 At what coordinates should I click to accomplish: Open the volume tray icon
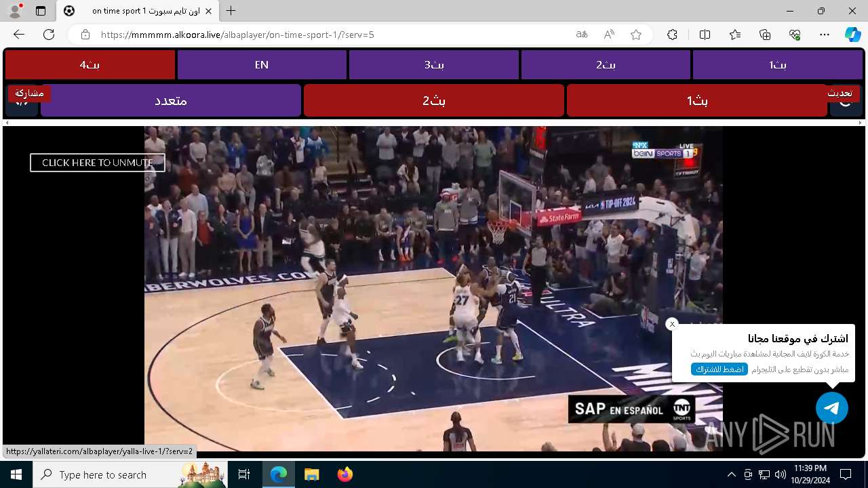coord(780,474)
